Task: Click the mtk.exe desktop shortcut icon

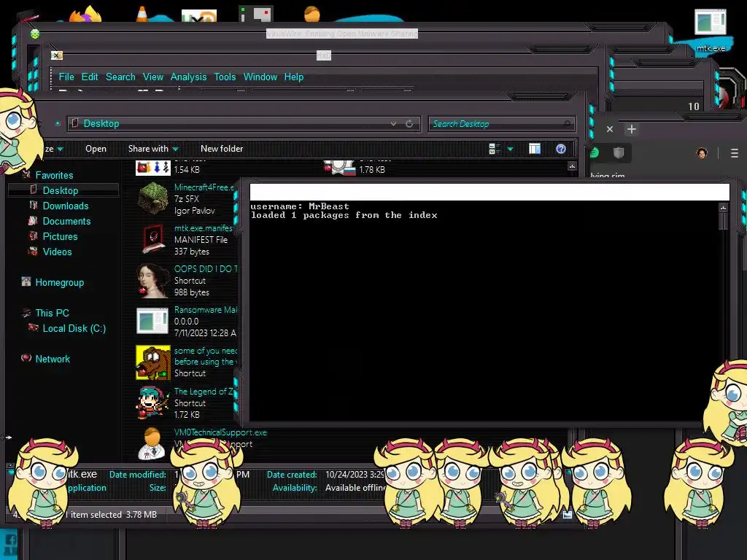Action: point(710,22)
